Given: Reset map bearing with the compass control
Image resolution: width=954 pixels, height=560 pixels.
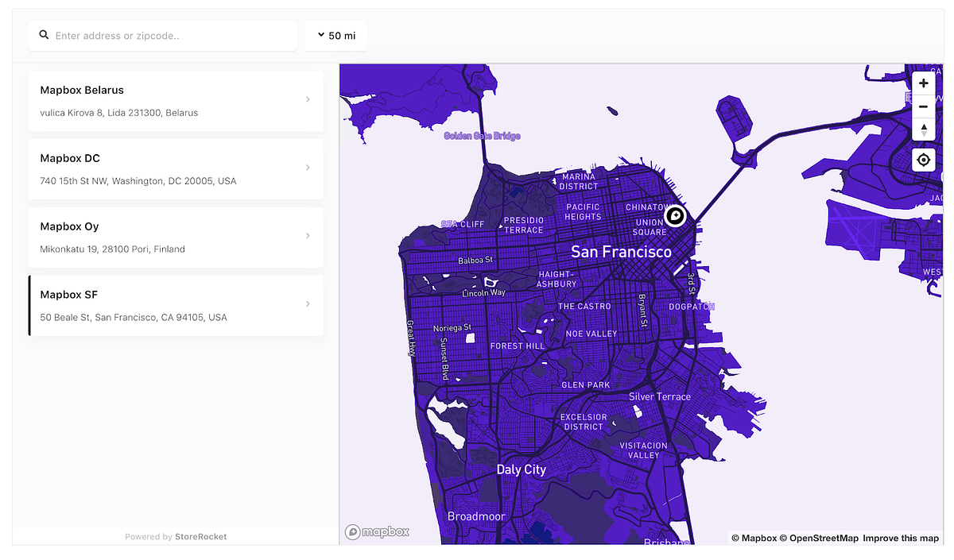Looking at the screenshot, I should [923, 130].
